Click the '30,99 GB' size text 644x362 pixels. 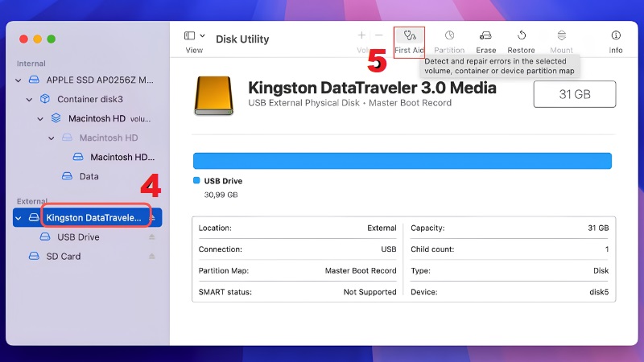pos(221,195)
